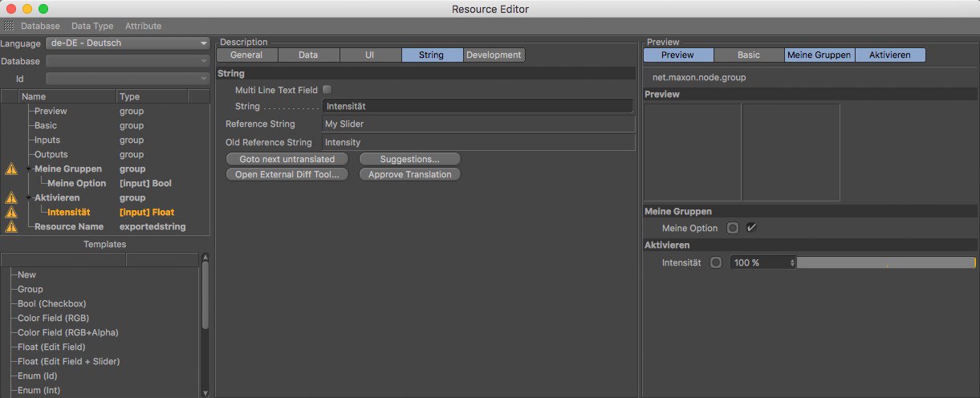Toggle the Meine Option checkbox in preview
980x398 pixels.
click(751, 228)
